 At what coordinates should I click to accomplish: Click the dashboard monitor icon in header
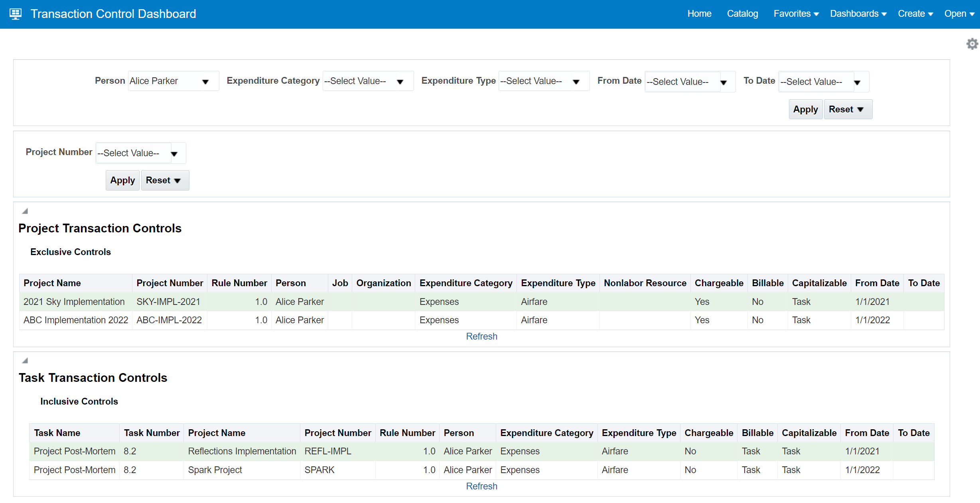pos(16,14)
